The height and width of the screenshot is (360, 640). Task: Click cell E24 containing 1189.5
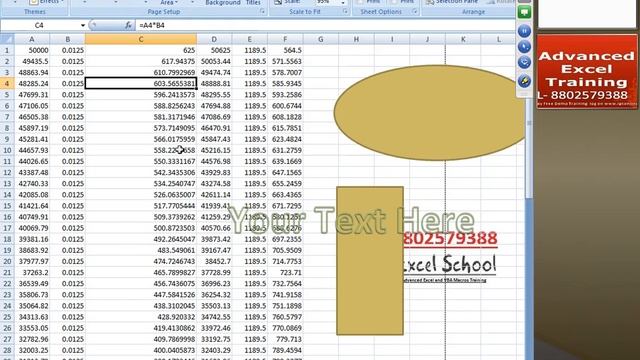[x=250, y=306]
